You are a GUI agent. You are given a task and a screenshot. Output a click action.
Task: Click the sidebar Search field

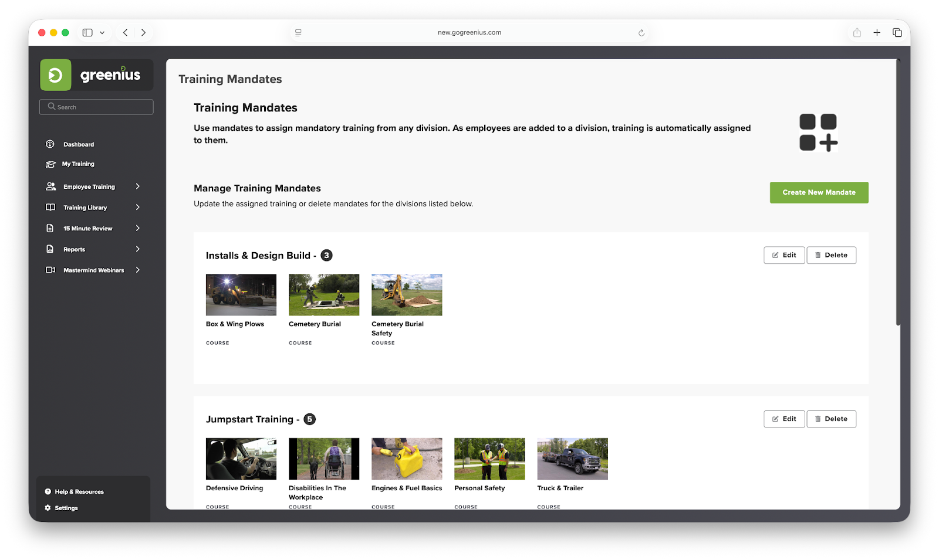coord(96,107)
